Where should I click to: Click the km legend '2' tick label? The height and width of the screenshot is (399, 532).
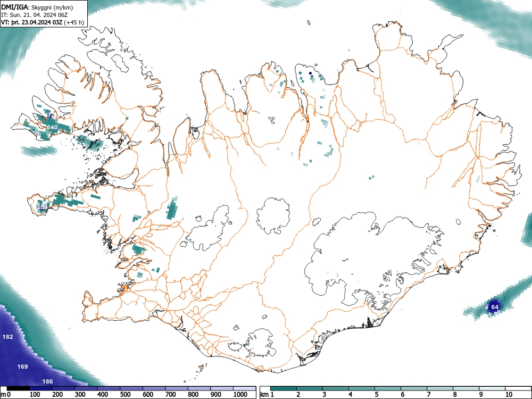pos(298,395)
